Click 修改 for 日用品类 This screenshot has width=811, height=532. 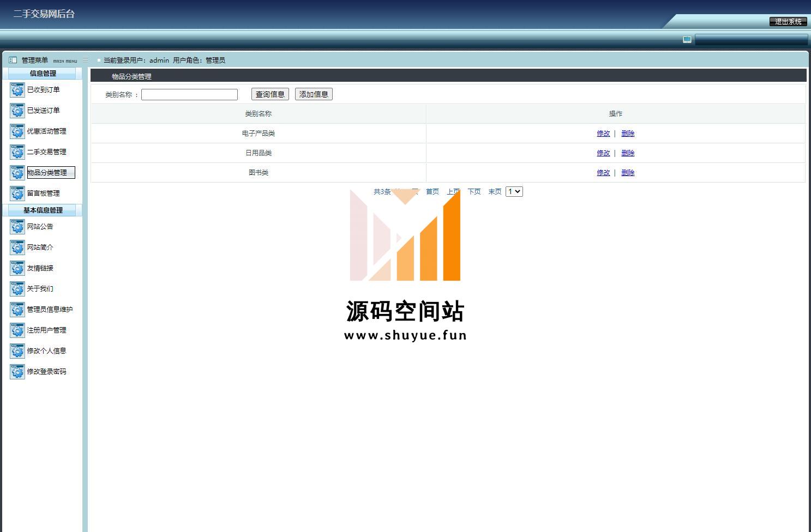coord(603,153)
